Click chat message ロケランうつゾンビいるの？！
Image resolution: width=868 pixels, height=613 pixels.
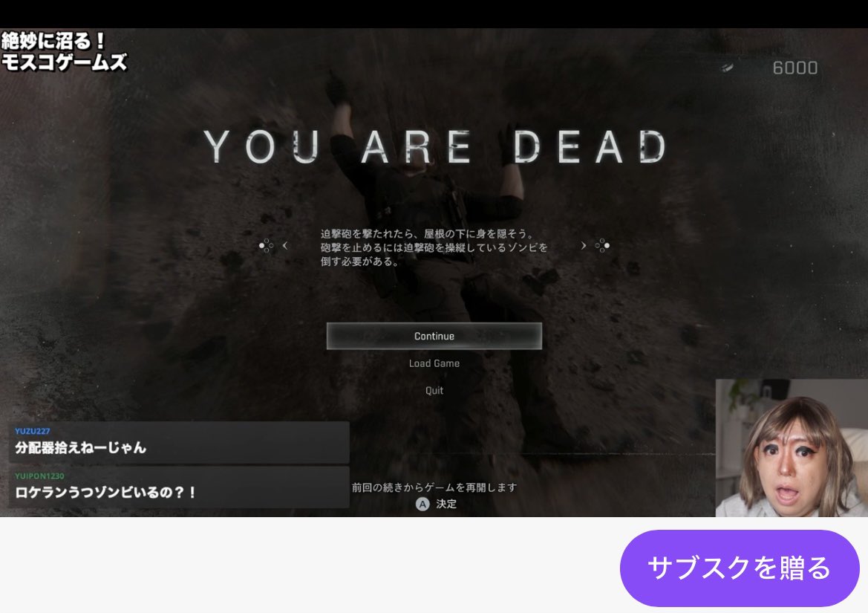105,493
